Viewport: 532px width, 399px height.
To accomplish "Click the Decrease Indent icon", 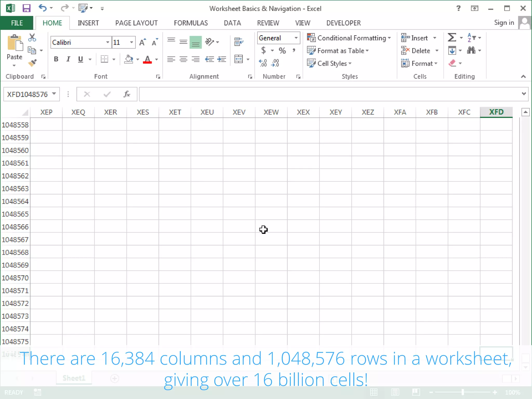I will tap(209, 59).
